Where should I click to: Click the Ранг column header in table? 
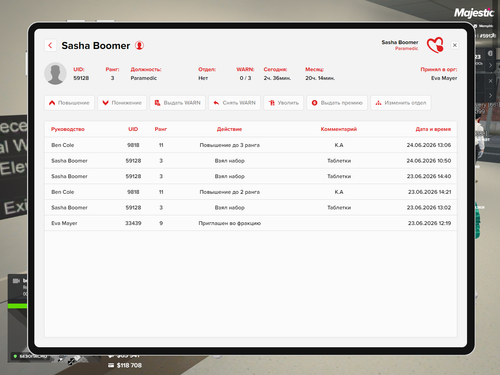pyautogui.click(x=161, y=129)
